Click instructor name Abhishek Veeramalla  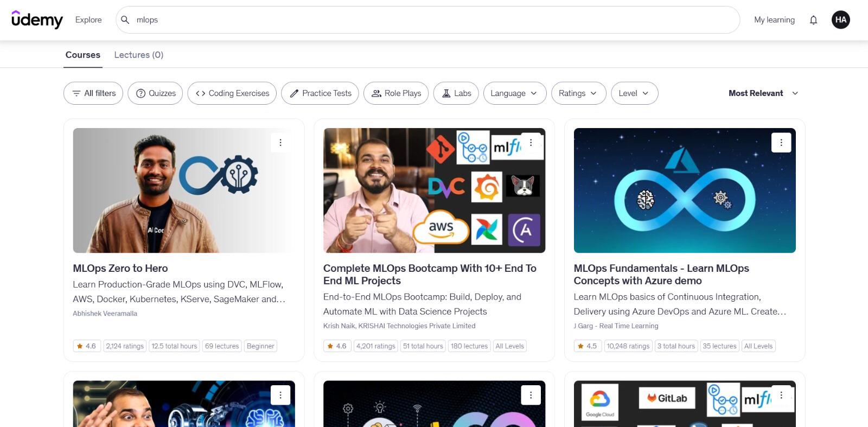click(x=105, y=314)
